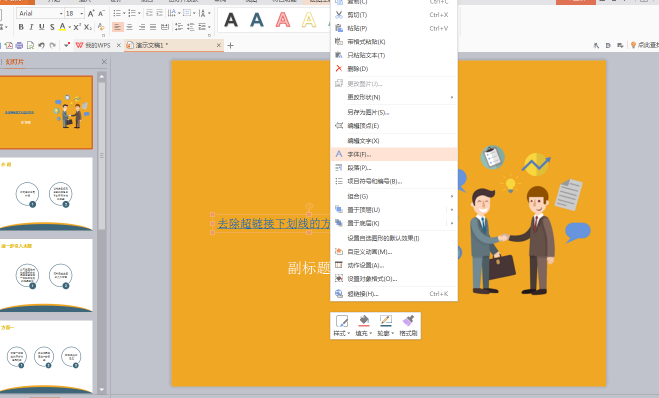Screen dimensions: 659x398
Task: Click slide panel scrollbar down arrow
Action: (101, 390)
